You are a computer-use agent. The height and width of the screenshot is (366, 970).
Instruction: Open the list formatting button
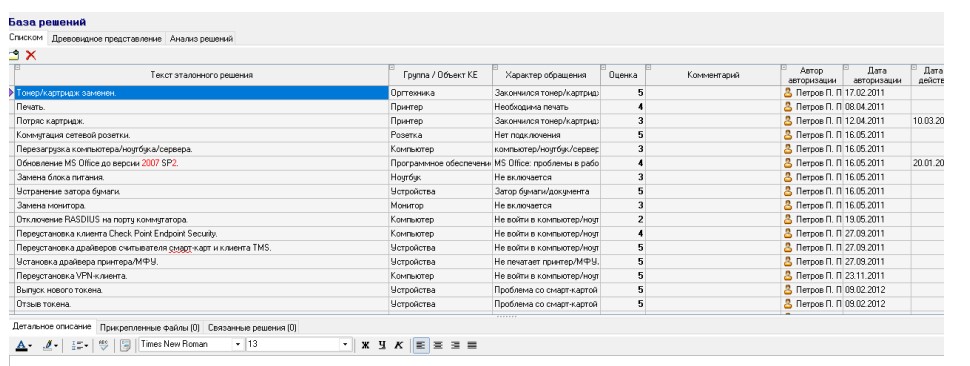[x=80, y=345]
